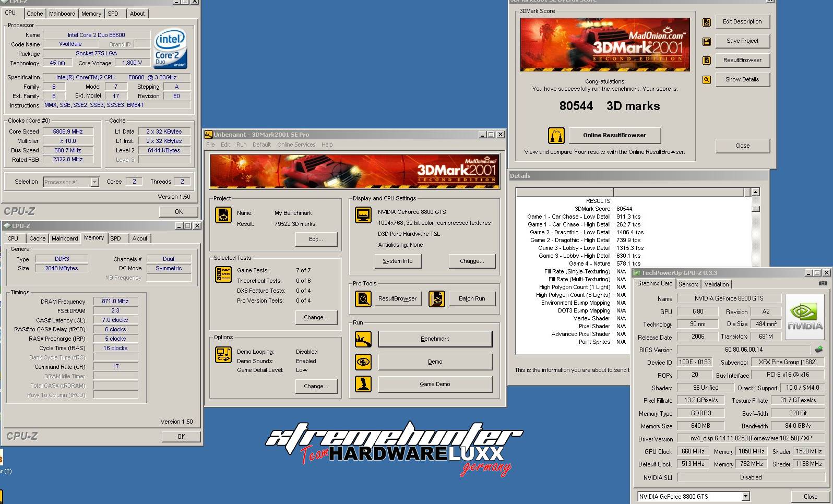Click the Online ResultBrowser button
Screen dimensions: 833x504
(x=614, y=136)
